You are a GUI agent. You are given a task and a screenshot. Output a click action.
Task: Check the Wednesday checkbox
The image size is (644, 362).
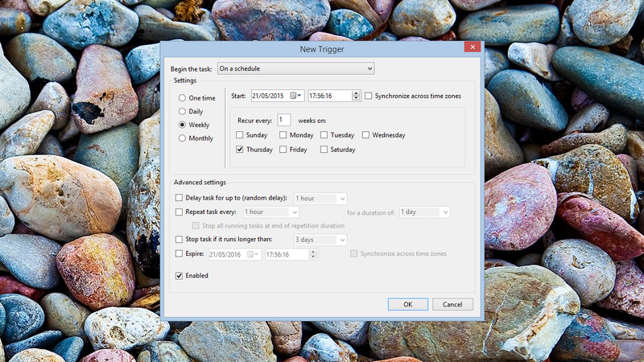[365, 134]
